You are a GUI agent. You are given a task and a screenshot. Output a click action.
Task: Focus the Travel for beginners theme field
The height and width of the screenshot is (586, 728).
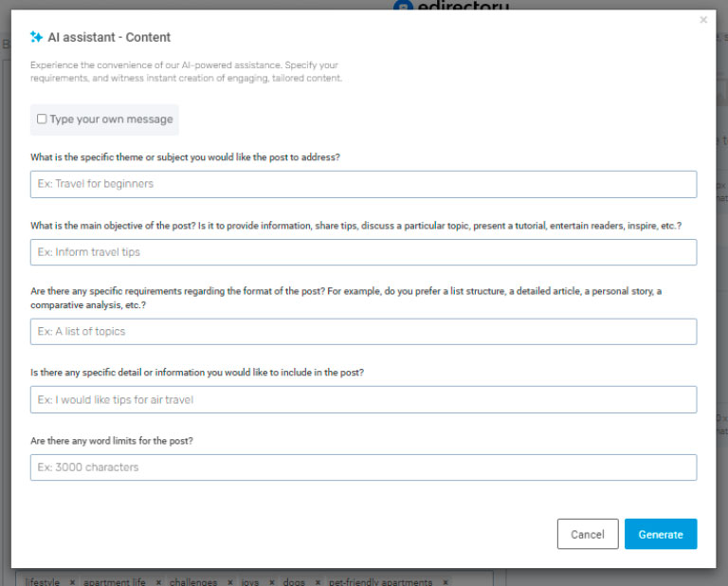click(363, 184)
